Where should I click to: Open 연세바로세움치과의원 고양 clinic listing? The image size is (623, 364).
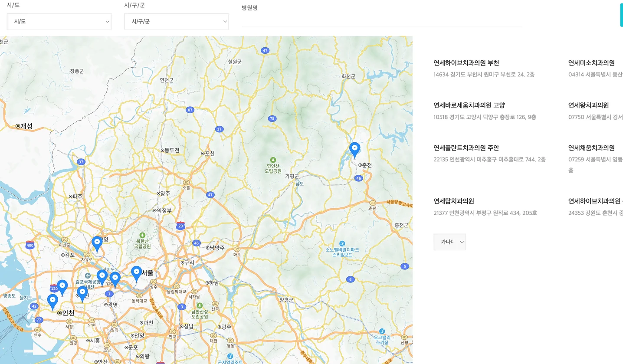(469, 105)
